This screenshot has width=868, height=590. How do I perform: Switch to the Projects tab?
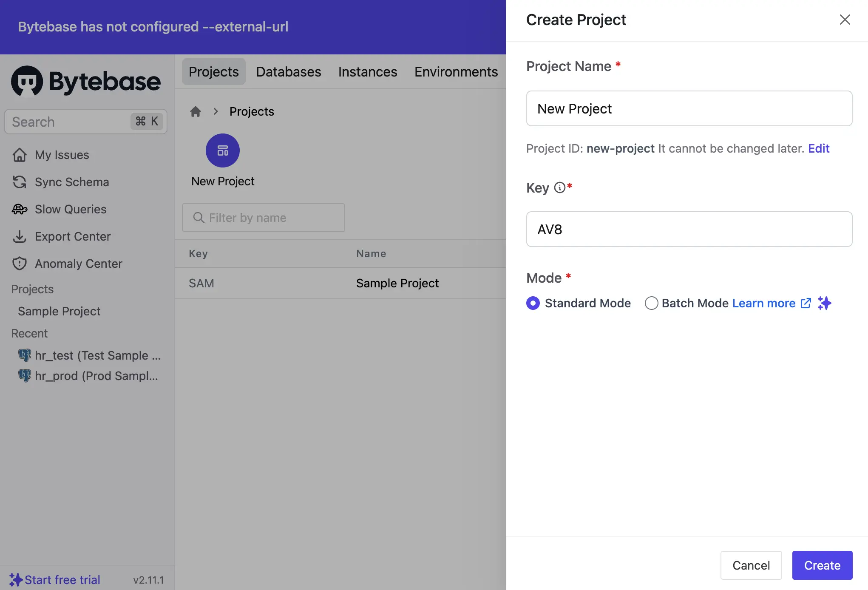click(x=214, y=71)
